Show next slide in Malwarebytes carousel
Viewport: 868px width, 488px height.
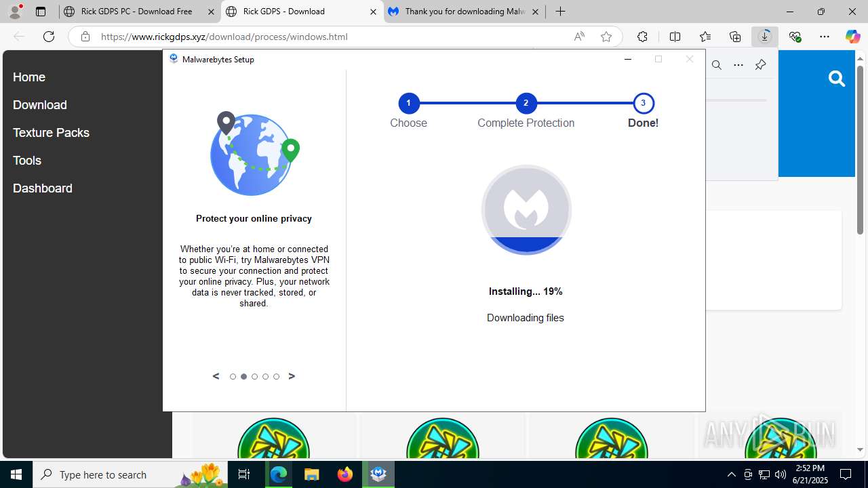[292, 376]
